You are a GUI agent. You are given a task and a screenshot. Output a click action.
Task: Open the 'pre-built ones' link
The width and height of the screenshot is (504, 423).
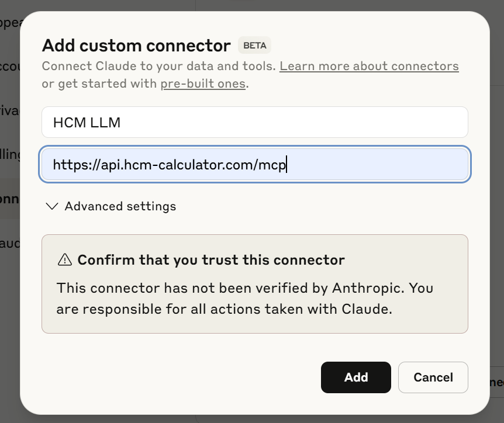[x=203, y=84]
